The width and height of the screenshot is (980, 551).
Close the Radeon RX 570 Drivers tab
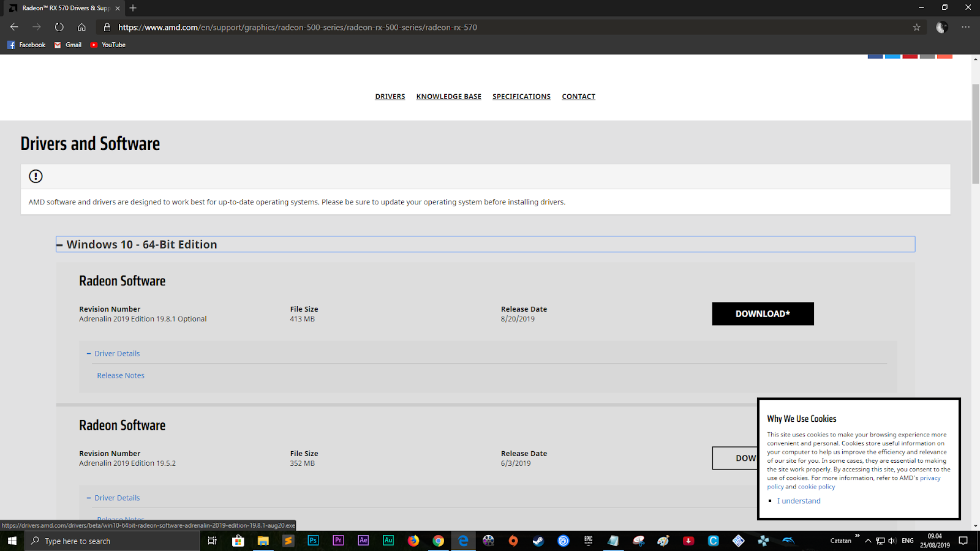(118, 8)
